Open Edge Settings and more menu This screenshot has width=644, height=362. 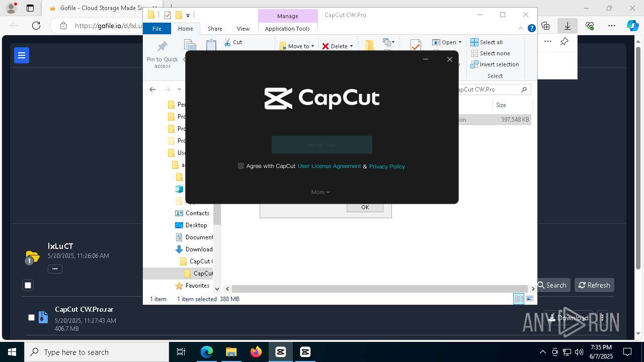click(611, 26)
